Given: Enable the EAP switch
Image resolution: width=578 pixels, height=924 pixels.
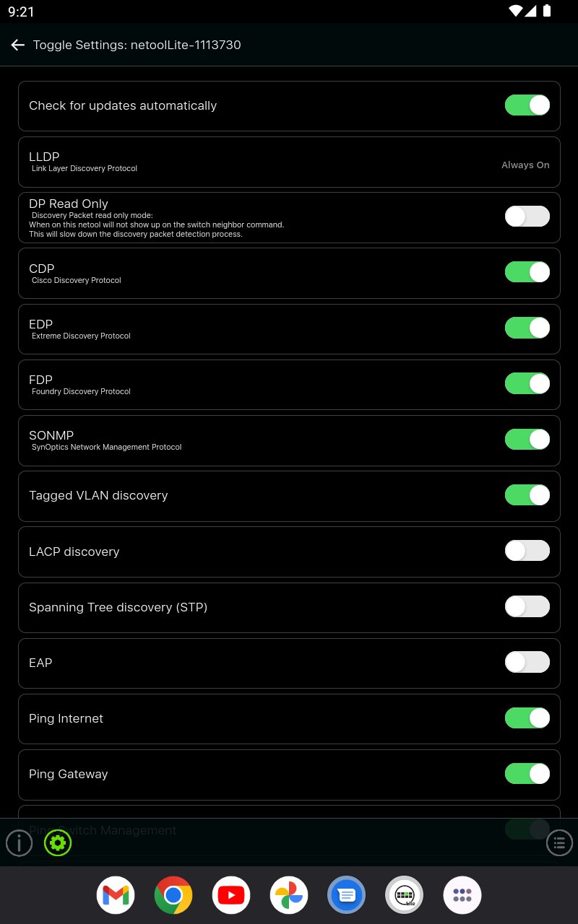Looking at the screenshot, I should coord(527,662).
